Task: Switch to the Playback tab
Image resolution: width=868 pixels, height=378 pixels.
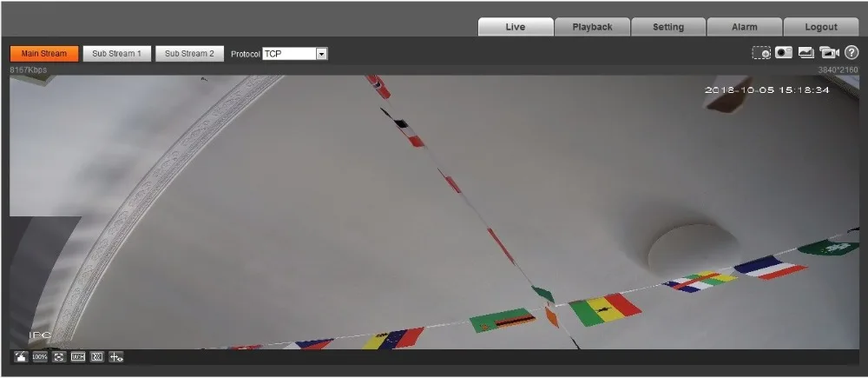Action: coord(592,27)
